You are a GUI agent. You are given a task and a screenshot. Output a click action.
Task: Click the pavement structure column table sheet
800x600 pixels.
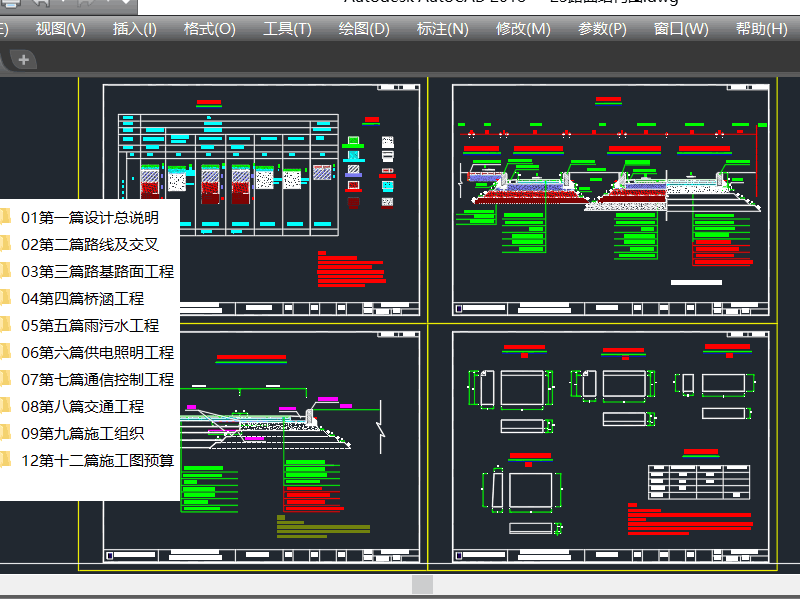coord(261,200)
